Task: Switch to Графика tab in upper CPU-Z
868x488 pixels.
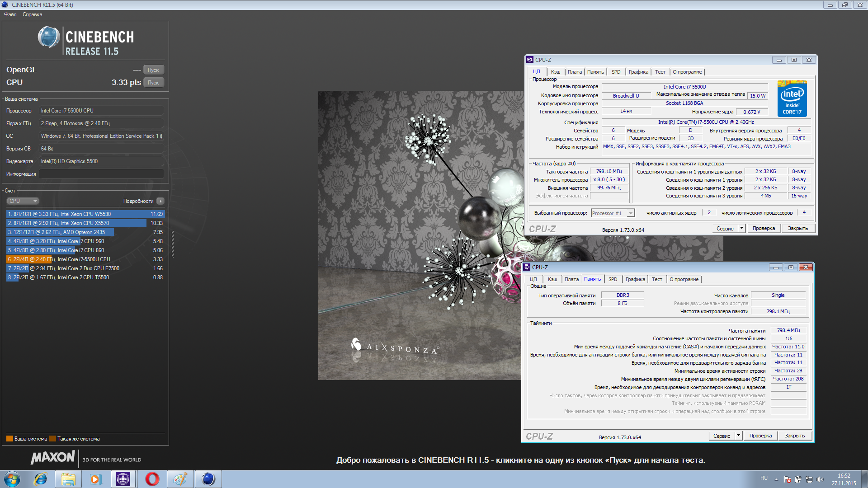Action: [x=638, y=72]
